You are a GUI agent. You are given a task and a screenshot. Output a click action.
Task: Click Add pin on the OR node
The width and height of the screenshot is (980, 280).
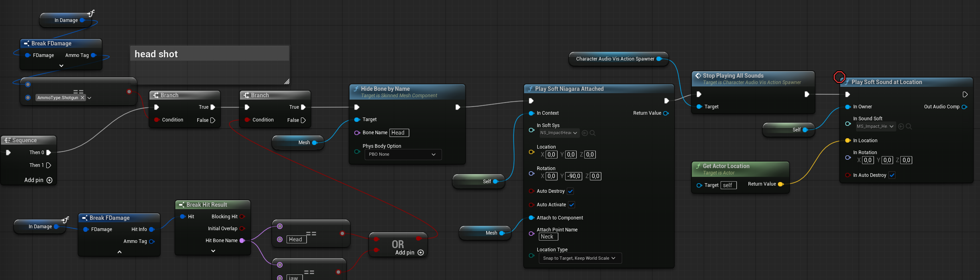pos(420,253)
